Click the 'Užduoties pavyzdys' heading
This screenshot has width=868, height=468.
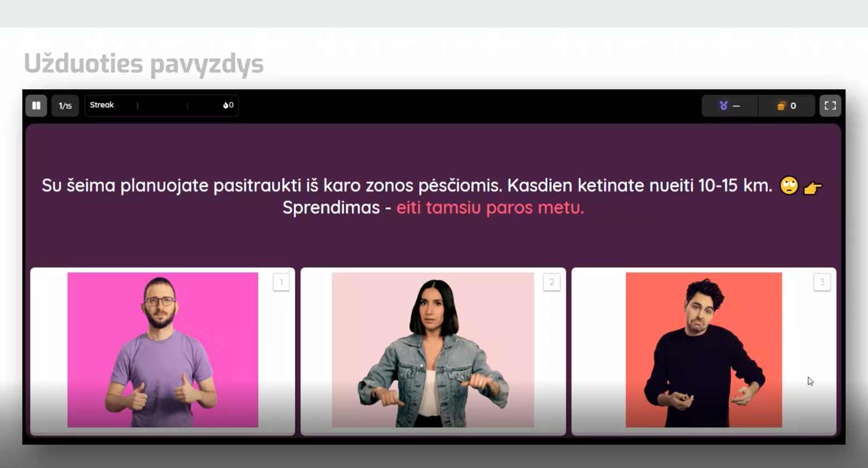(x=144, y=63)
